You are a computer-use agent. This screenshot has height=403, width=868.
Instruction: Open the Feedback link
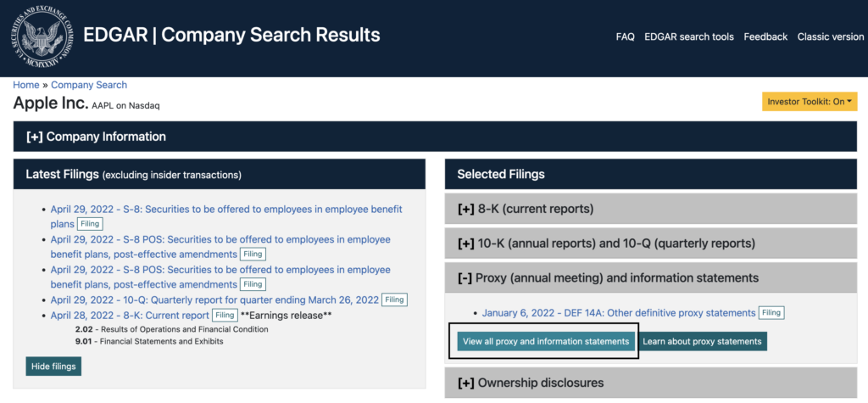coord(765,36)
